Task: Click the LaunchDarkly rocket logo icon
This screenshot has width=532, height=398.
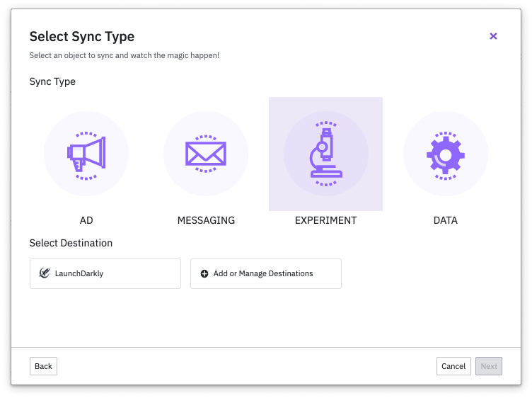Action: click(45, 273)
